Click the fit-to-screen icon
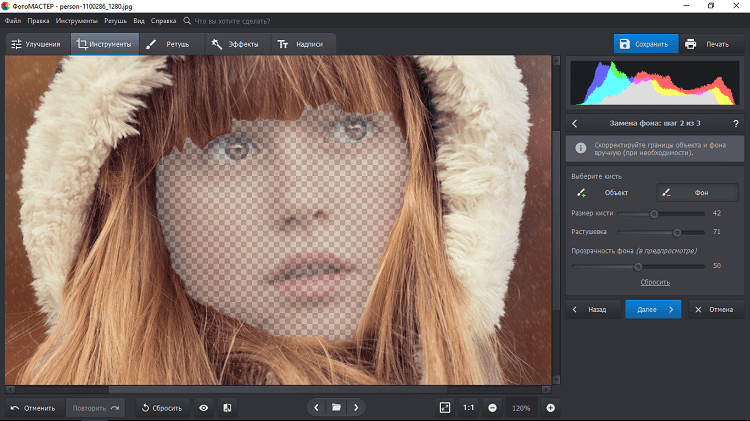Image resolution: width=750 pixels, height=421 pixels. point(445,408)
